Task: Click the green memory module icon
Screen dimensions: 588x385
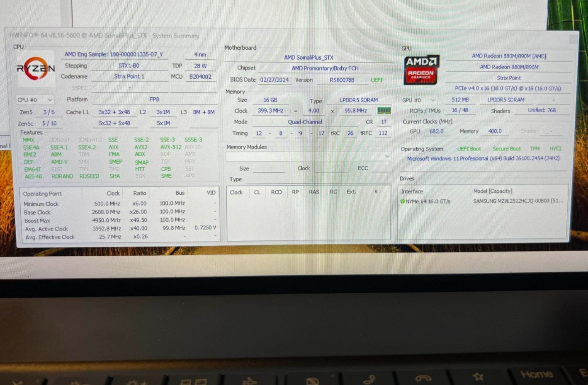Action: click(384, 111)
